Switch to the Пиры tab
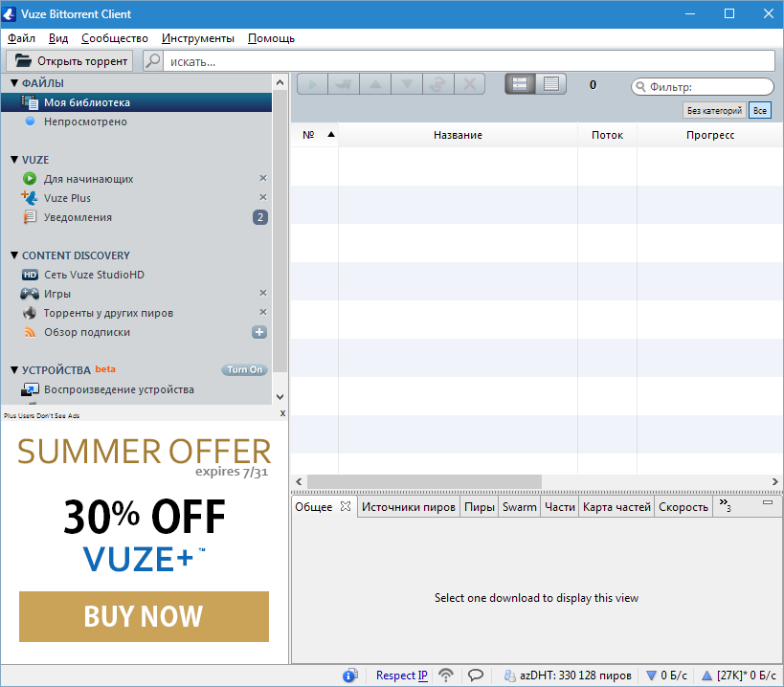The height and width of the screenshot is (687, 784). coord(479,507)
